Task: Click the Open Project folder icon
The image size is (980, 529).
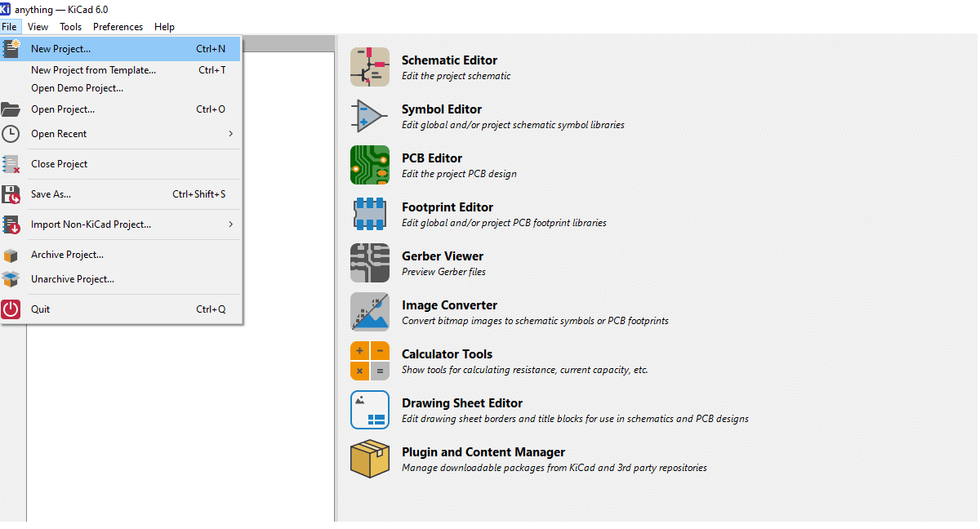Action: coord(11,109)
